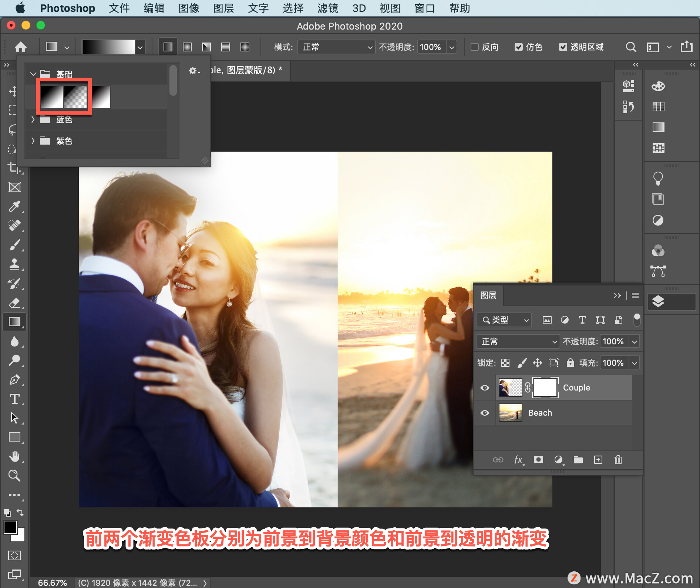Open the 滤镜 menu

click(x=327, y=8)
